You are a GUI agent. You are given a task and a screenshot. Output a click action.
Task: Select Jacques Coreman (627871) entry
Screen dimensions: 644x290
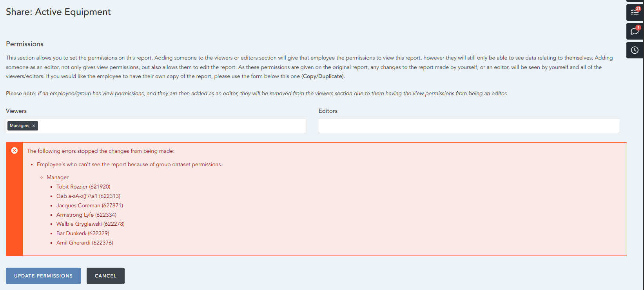pyautogui.click(x=89, y=206)
